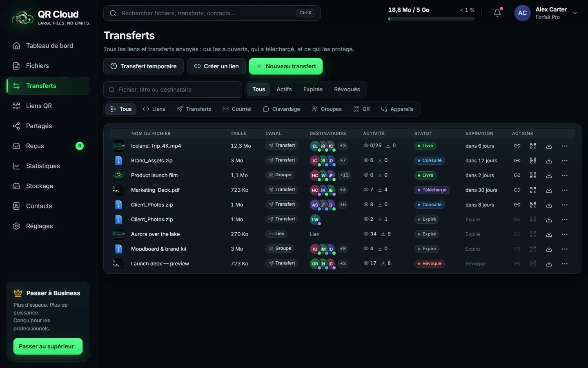Viewport: 588px width, 368px height.
Task: Click the storage usage progress bar
Action: pyautogui.click(x=431, y=19)
